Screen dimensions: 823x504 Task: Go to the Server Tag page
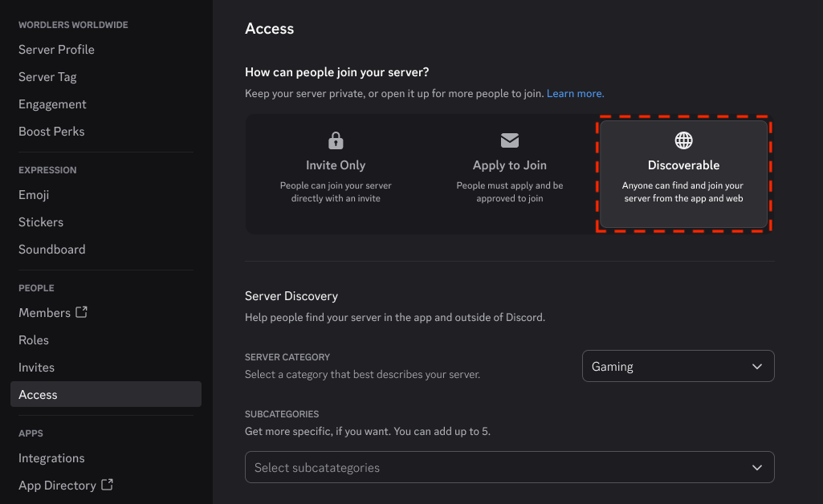coord(47,76)
